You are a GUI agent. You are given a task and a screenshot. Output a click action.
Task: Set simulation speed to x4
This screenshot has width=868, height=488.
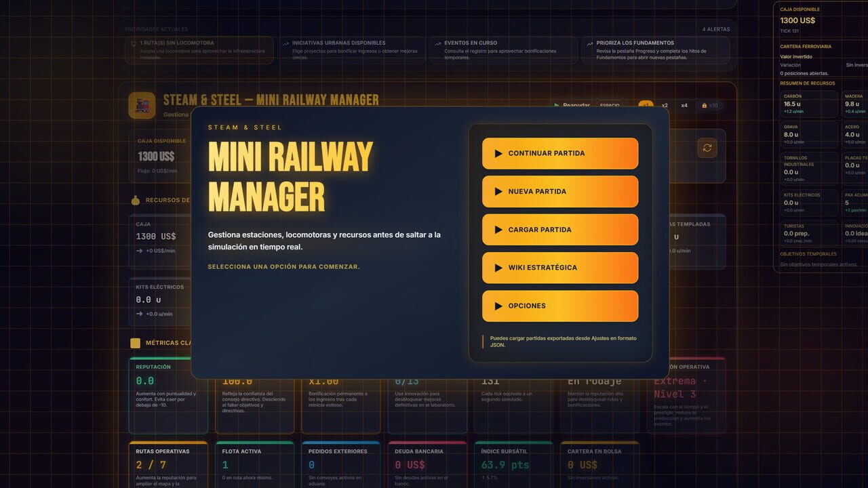[x=684, y=105]
